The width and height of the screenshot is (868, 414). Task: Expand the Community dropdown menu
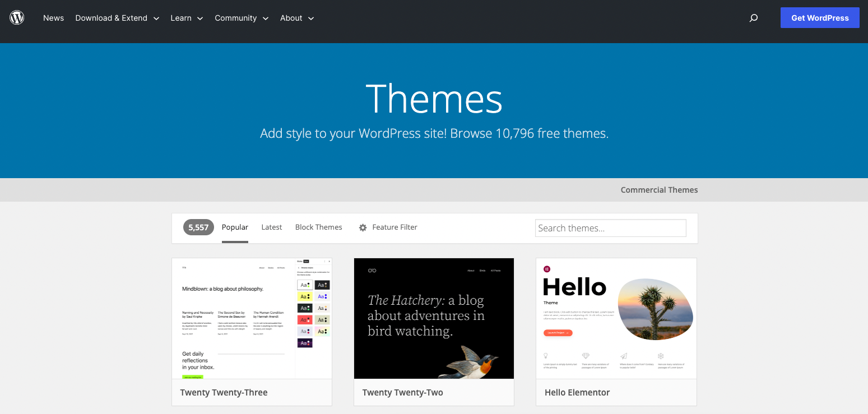point(242,18)
